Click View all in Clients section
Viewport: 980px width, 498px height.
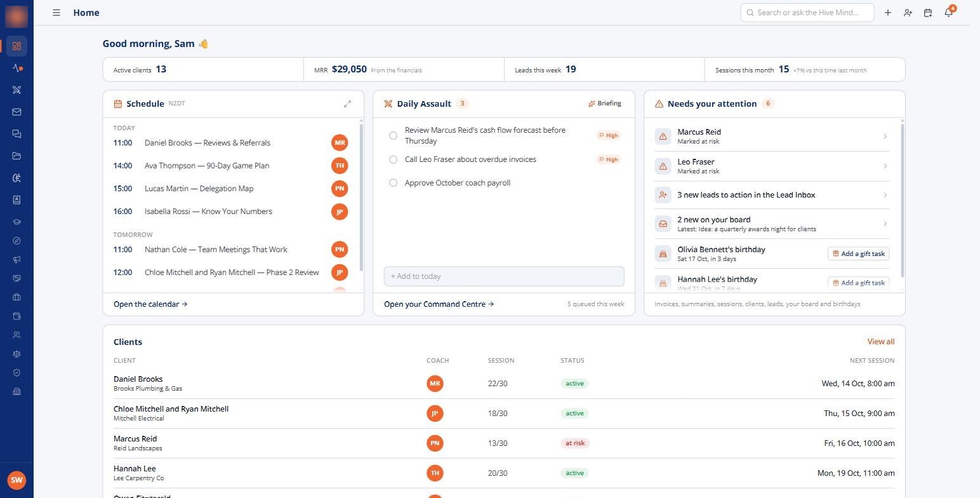coord(881,342)
